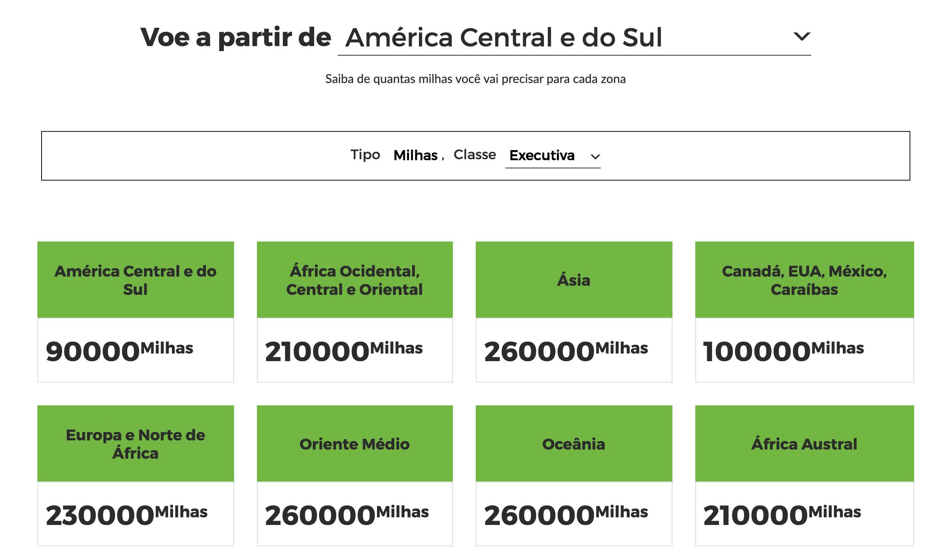Select América Central e do Sul origin field
The height and width of the screenshot is (560, 937).
pyautogui.click(x=574, y=37)
